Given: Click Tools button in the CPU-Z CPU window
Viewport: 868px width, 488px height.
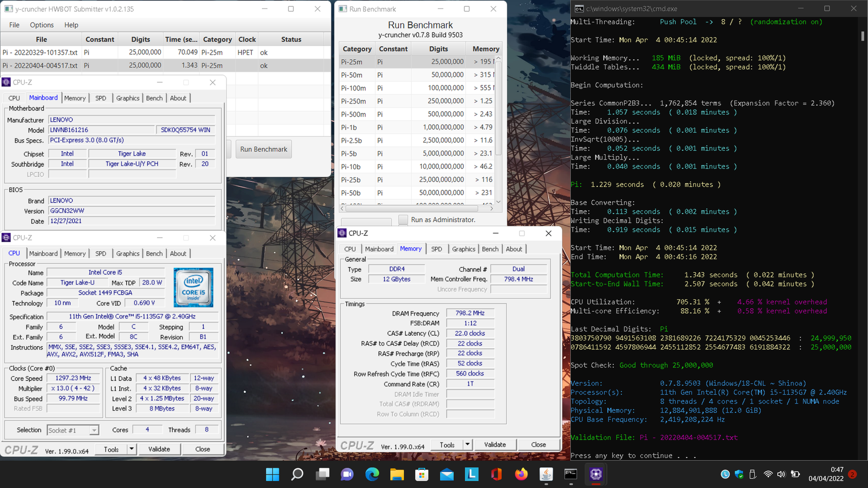Looking at the screenshot, I should coord(111,449).
